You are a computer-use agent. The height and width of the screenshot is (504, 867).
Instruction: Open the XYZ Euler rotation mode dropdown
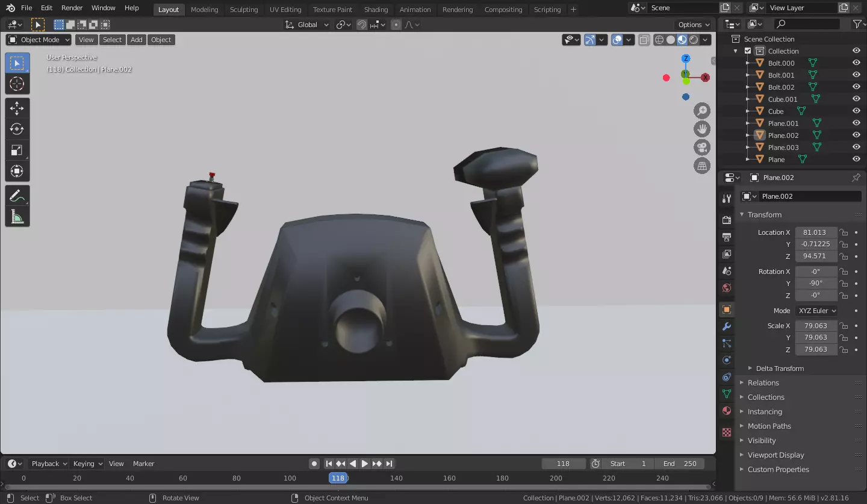[x=816, y=311]
